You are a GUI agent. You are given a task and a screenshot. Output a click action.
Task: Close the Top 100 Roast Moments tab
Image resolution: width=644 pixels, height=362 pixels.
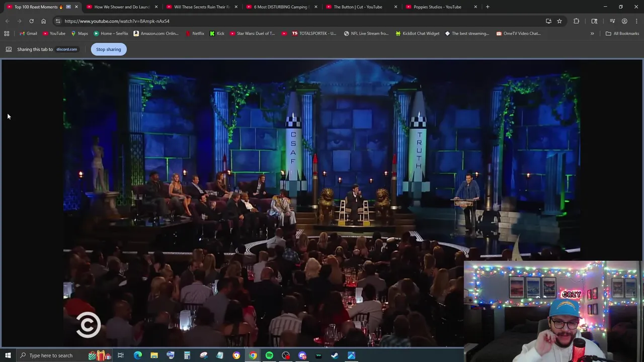[76, 7]
